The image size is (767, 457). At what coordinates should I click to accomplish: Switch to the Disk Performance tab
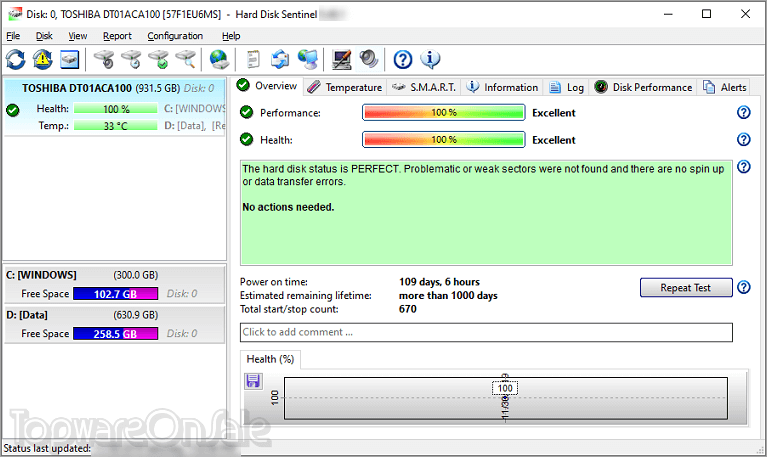[644, 87]
